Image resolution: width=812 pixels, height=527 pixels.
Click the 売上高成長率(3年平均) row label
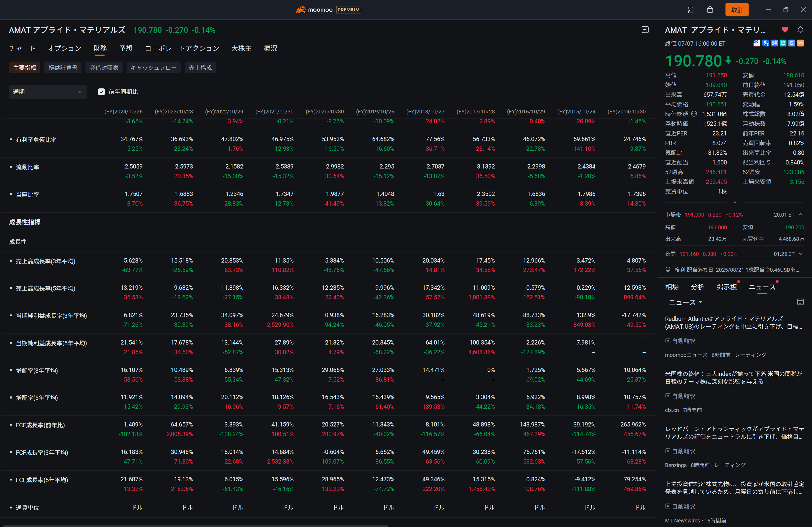pyautogui.click(x=46, y=261)
